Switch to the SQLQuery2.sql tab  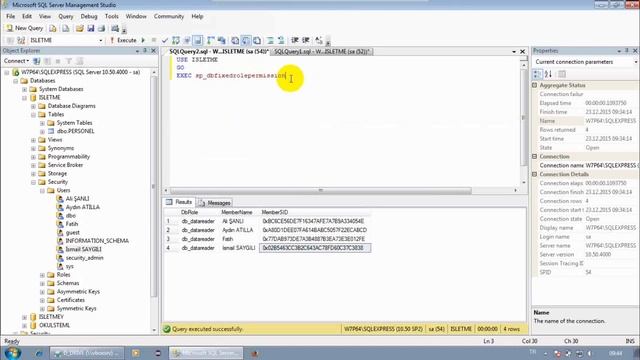coord(219,51)
